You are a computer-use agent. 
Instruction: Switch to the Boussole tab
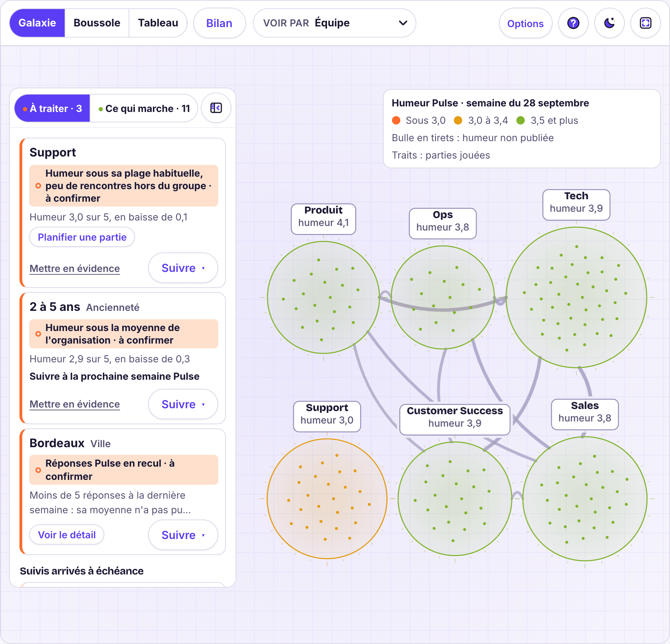[97, 23]
